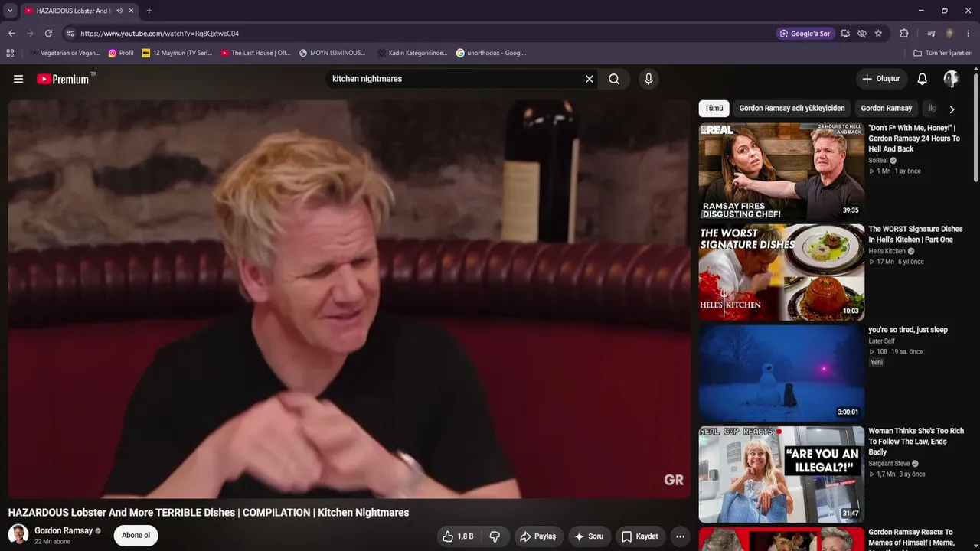Open the HELL'S KITCHEN worst dishes thumbnail
The width and height of the screenshot is (980, 551).
pos(782,272)
